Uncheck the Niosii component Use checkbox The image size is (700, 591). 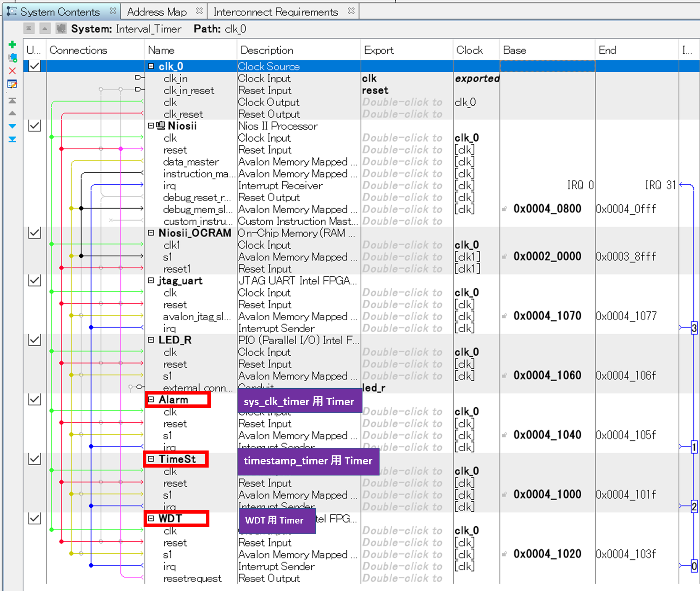(35, 126)
